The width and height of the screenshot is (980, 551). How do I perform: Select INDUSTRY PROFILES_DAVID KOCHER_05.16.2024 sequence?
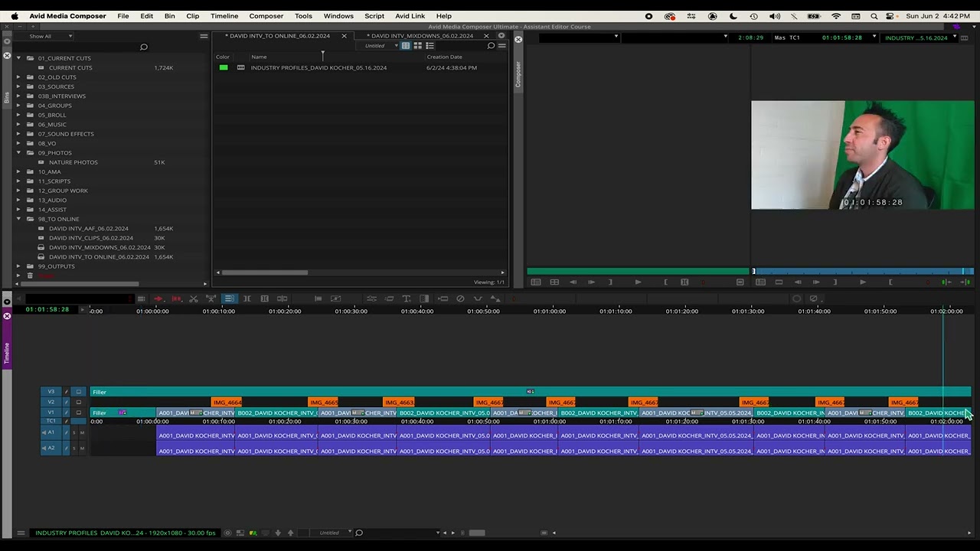pos(318,67)
